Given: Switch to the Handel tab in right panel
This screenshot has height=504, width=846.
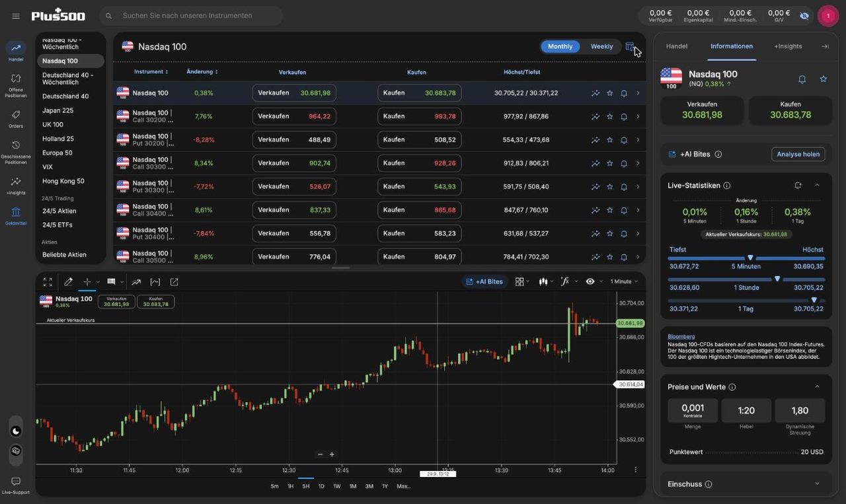Looking at the screenshot, I should tap(677, 46).
